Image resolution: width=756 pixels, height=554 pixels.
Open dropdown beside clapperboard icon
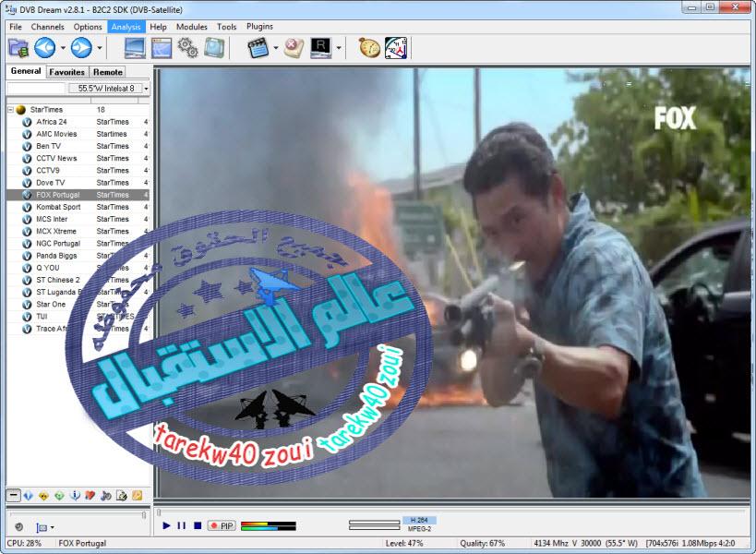(x=276, y=48)
